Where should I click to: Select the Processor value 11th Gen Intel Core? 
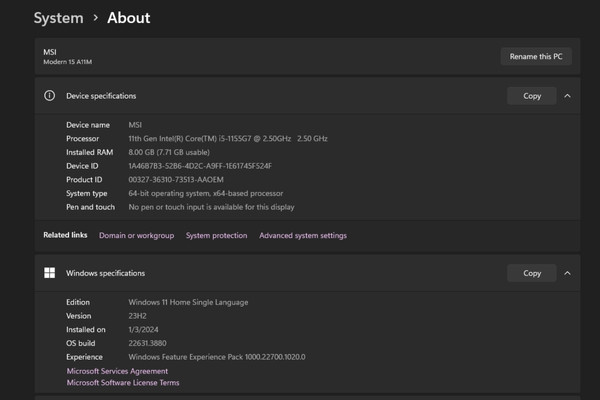click(228, 139)
